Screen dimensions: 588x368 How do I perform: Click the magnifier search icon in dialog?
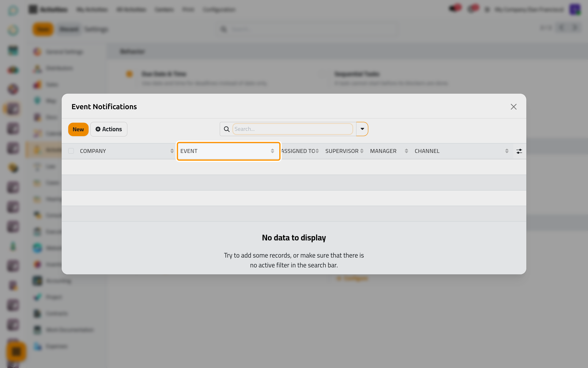coord(227,129)
